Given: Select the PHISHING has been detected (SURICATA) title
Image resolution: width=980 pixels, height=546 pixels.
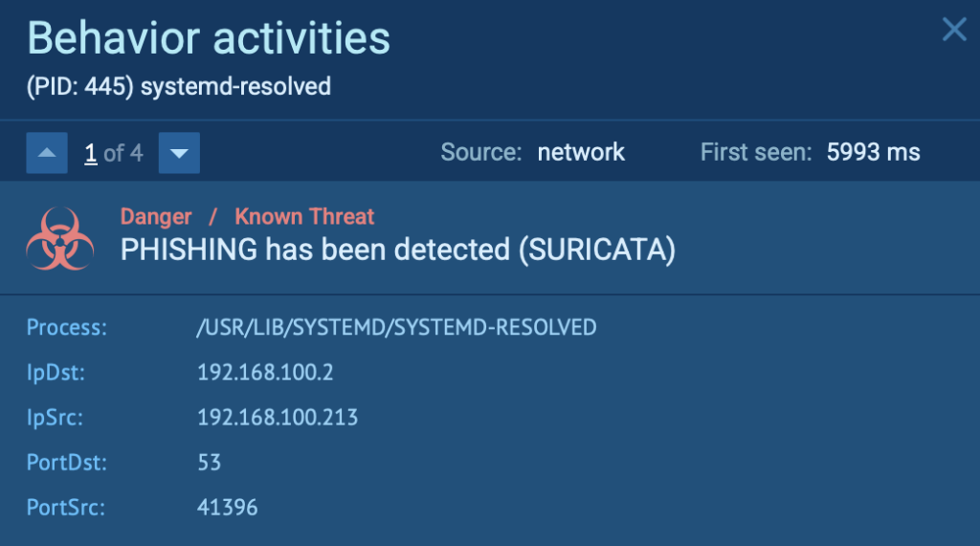Looking at the screenshot, I should click(397, 250).
